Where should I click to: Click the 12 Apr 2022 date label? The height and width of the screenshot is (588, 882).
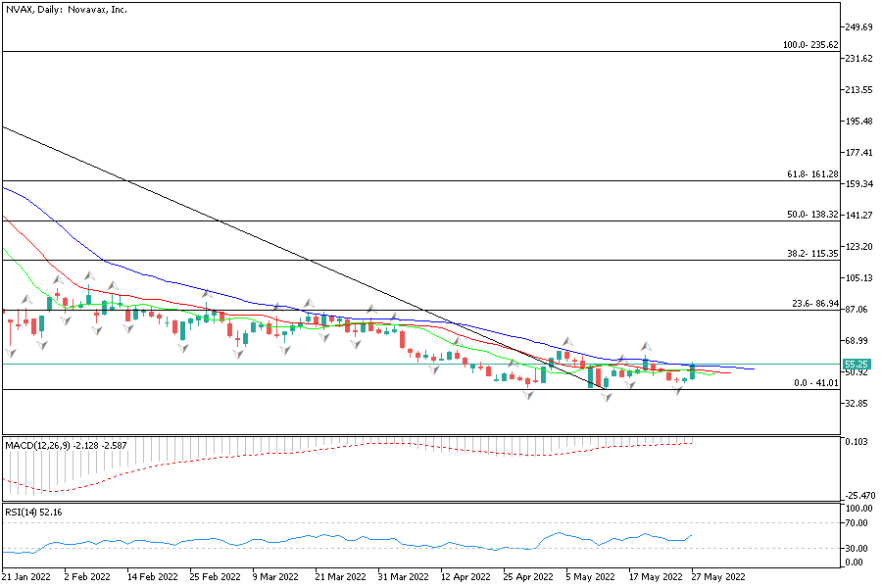click(465, 577)
